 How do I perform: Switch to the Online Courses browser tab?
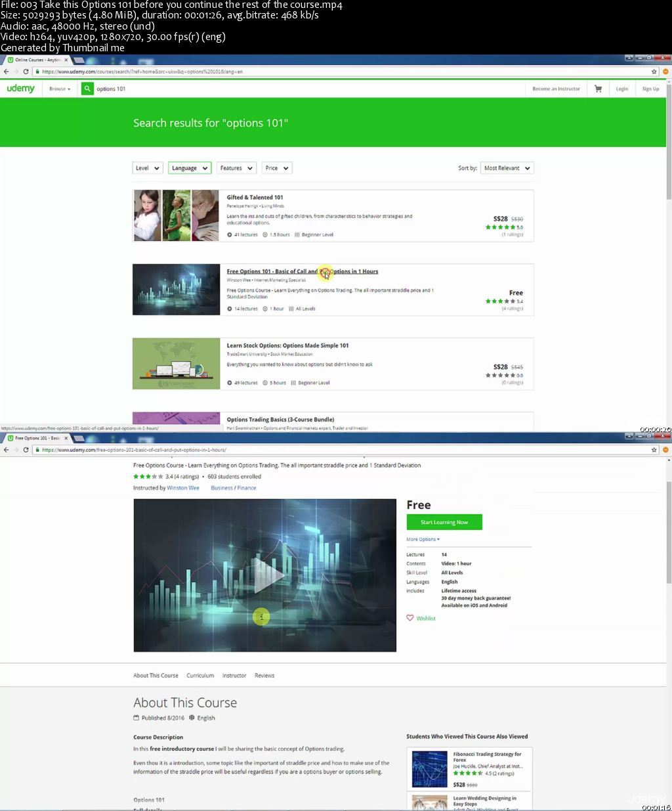36,60
